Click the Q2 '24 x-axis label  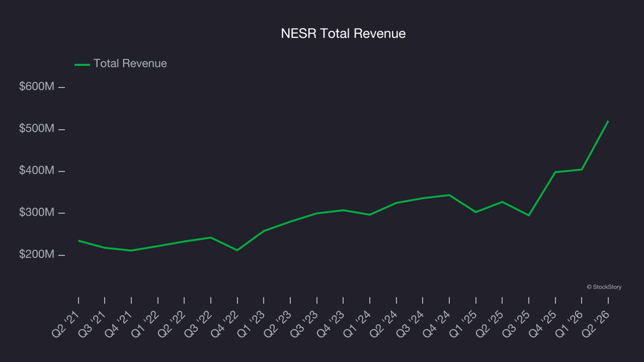(x=385, y=323)
